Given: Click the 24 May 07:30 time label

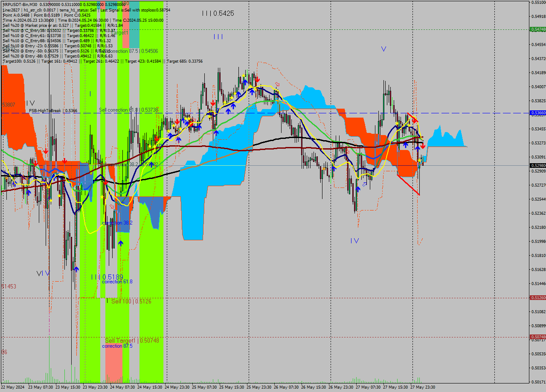Looking at the screenshot, I should (x=122, y=387).
